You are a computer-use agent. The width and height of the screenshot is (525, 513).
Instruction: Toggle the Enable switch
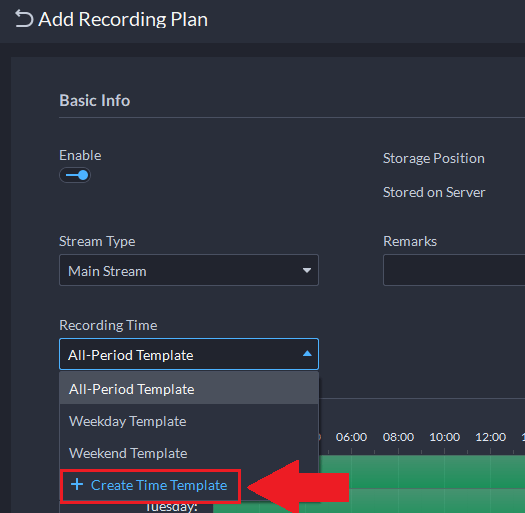coord(75,175)
